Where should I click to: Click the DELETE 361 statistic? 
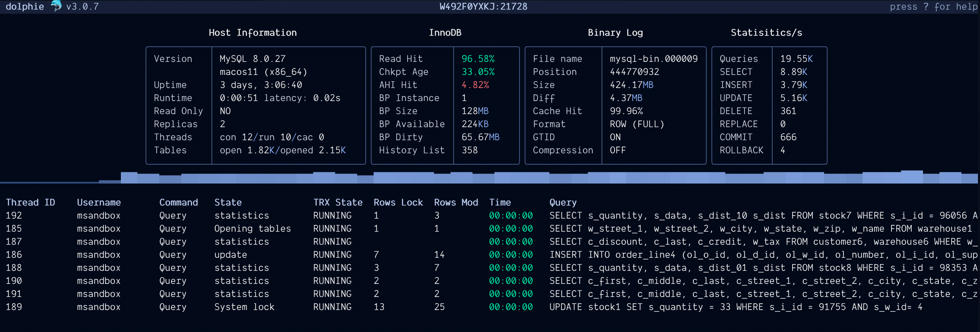788,111
